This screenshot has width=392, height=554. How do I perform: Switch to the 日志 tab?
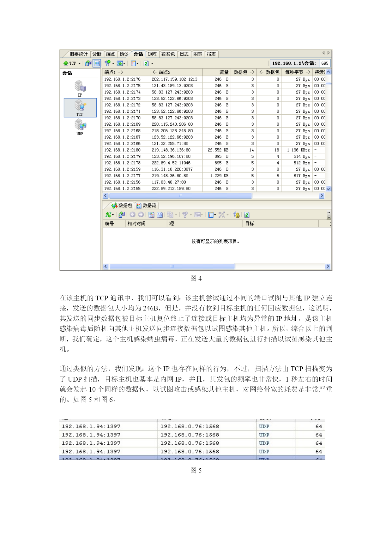(x=184, y=54)
